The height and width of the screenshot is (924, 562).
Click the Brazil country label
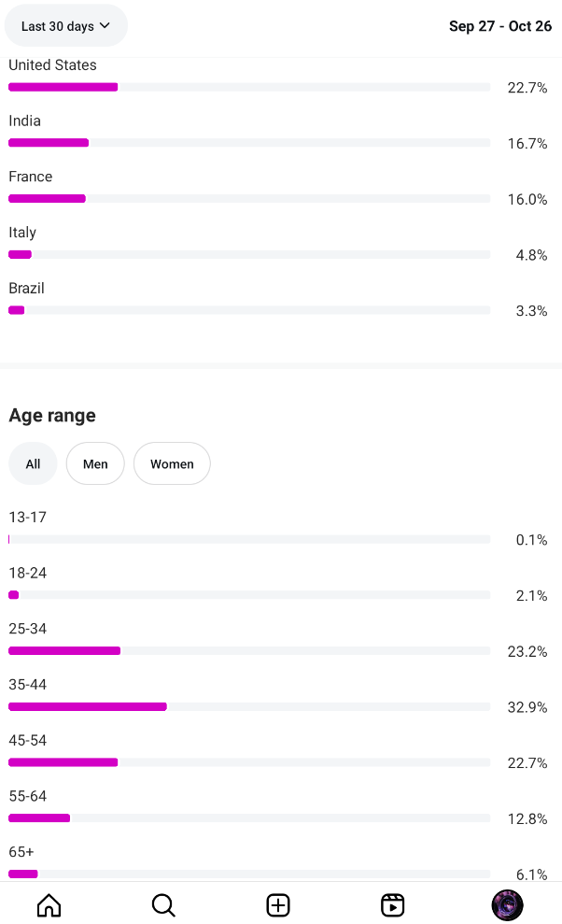click(27, 289)
